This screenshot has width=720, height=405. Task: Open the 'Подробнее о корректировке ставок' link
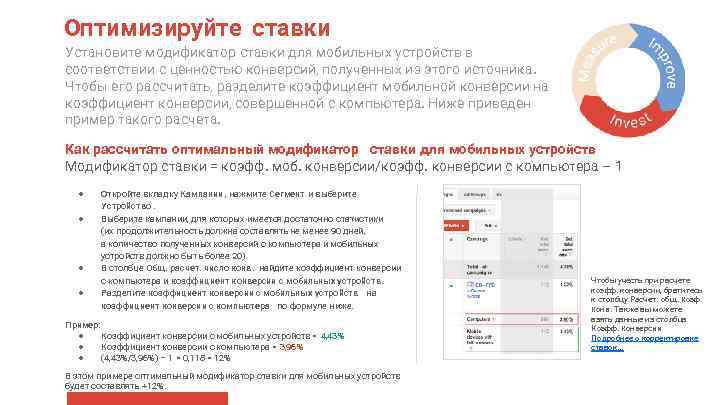pos(644,343)
